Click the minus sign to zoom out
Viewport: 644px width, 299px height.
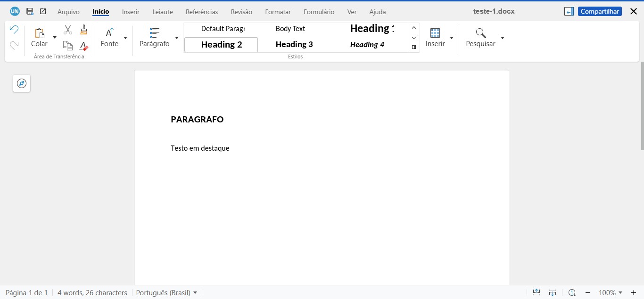coord(588,292)
